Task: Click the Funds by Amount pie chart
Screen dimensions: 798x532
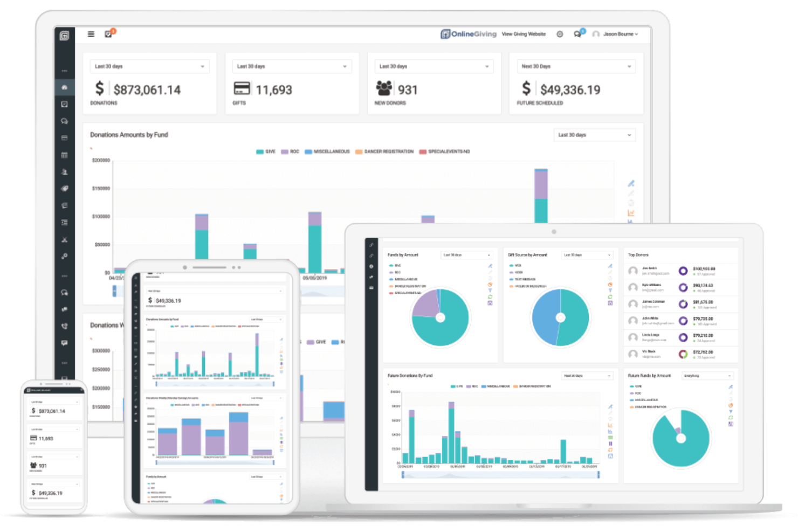Action: point(439,317)
